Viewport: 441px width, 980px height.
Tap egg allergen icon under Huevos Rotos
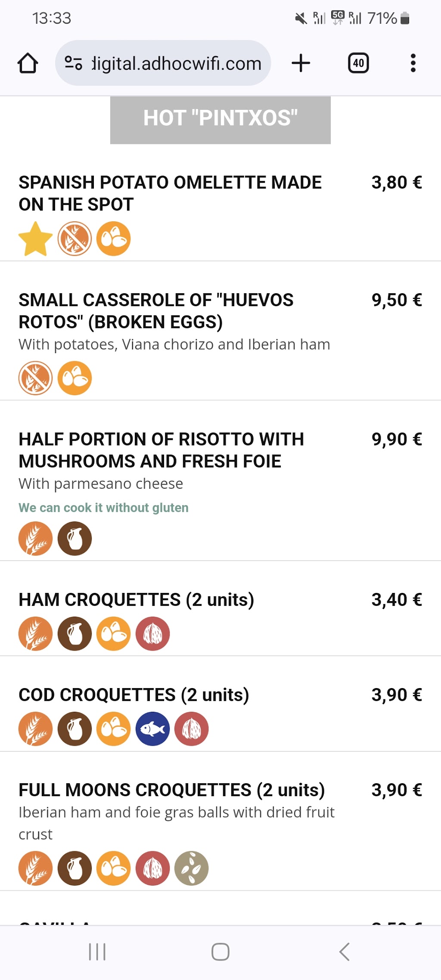[x=75, y=378]
